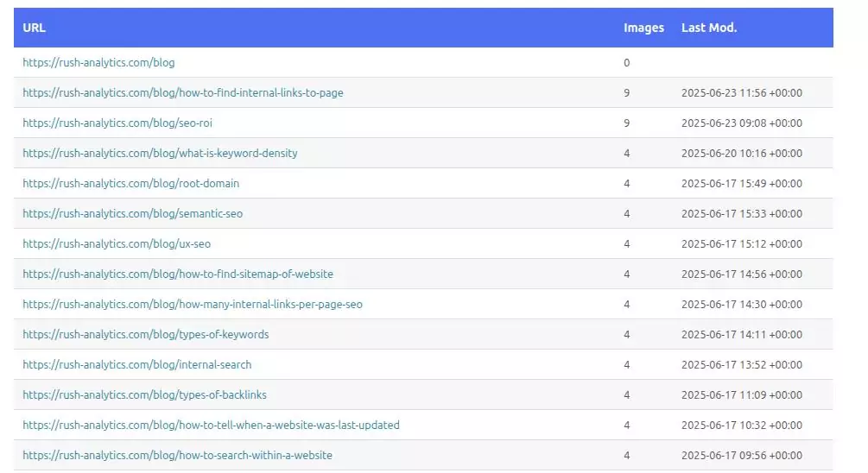Click the image count 0 in blog row
The width and height of the screenshot is (868, 473).
[627, 63]
